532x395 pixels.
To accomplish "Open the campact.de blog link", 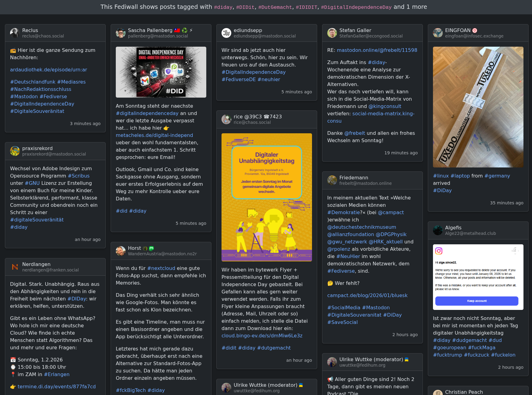I will [367, 295].
